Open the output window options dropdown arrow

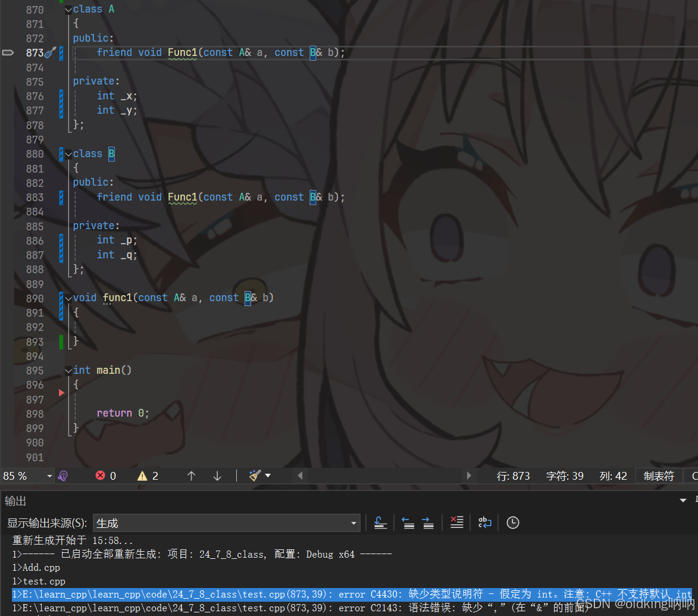pyautogui.click(x=683, y=501)
